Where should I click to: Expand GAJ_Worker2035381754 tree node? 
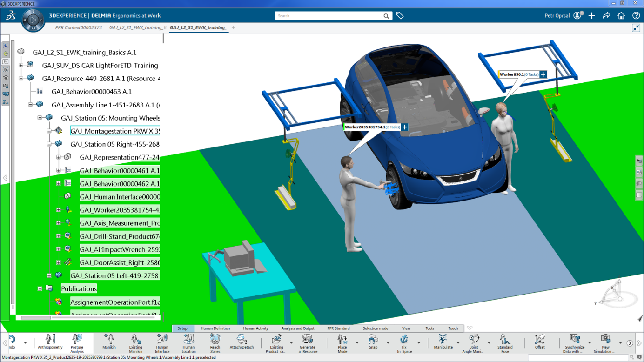point(58,210)
